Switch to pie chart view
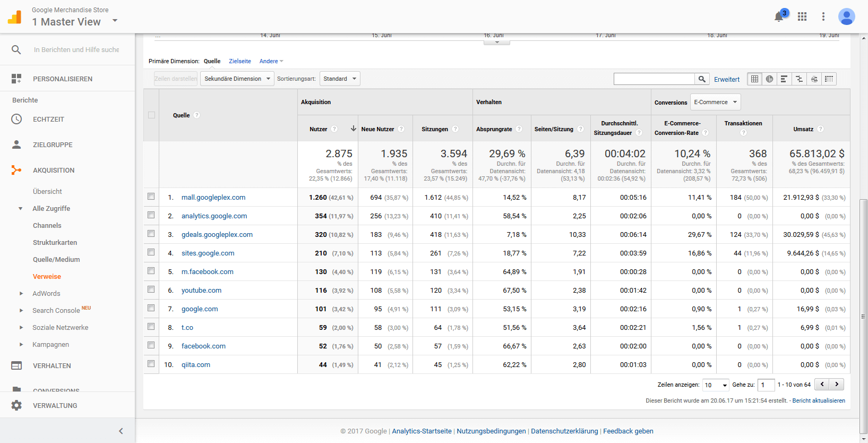Screen dimensions: 868x443 (x=769, y=79)
